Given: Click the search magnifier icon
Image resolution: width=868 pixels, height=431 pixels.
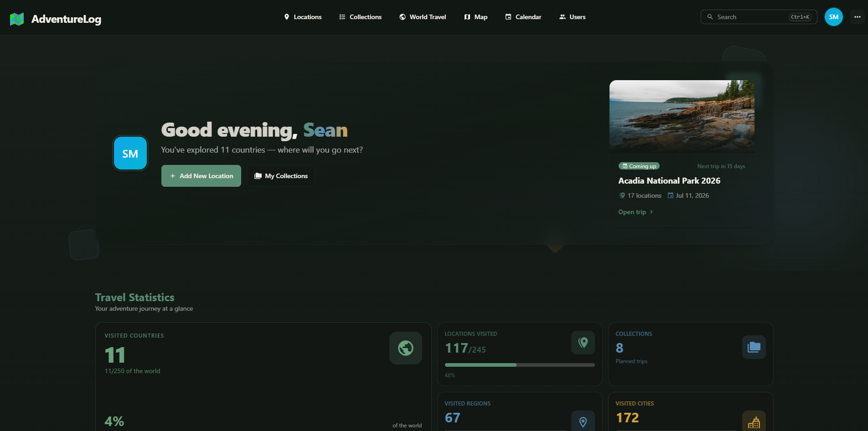Looking at the screenshot, I should point(710,17).
